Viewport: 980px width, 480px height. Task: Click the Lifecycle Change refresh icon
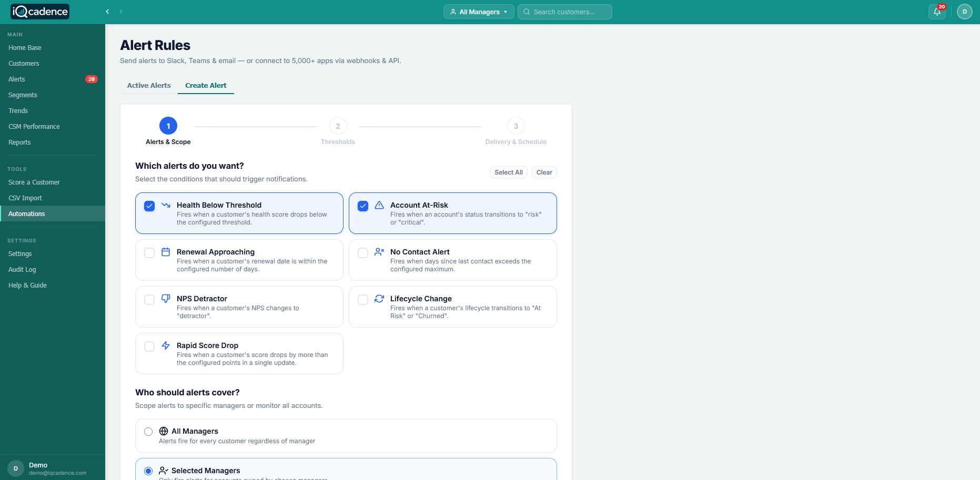(379, 300)
